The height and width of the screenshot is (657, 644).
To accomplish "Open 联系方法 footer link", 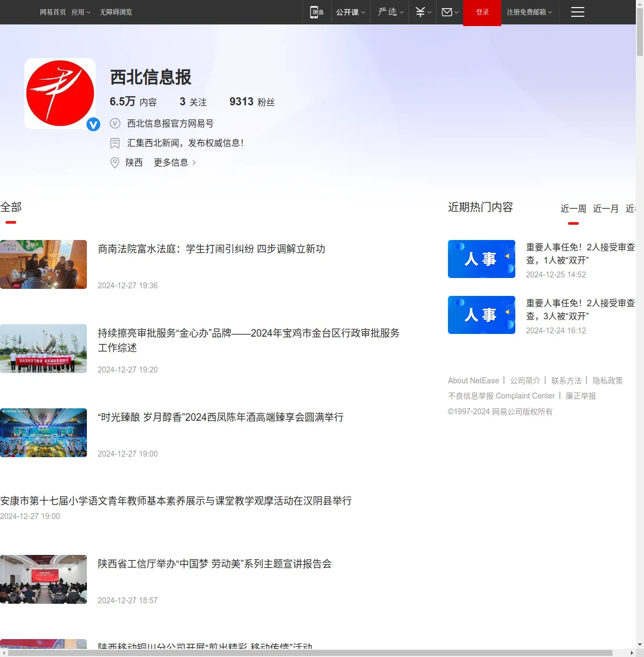I will coord(566,381).
